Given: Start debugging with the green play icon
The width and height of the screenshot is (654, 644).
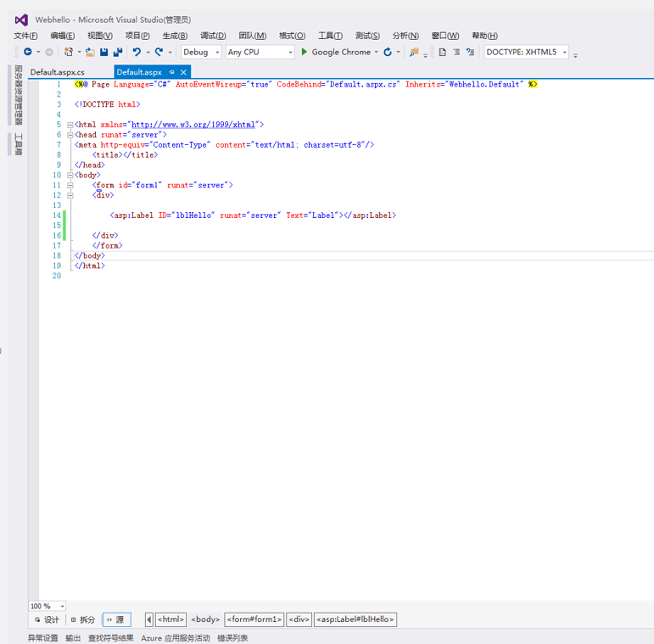Looking at the screenshot, I should 305,53.
